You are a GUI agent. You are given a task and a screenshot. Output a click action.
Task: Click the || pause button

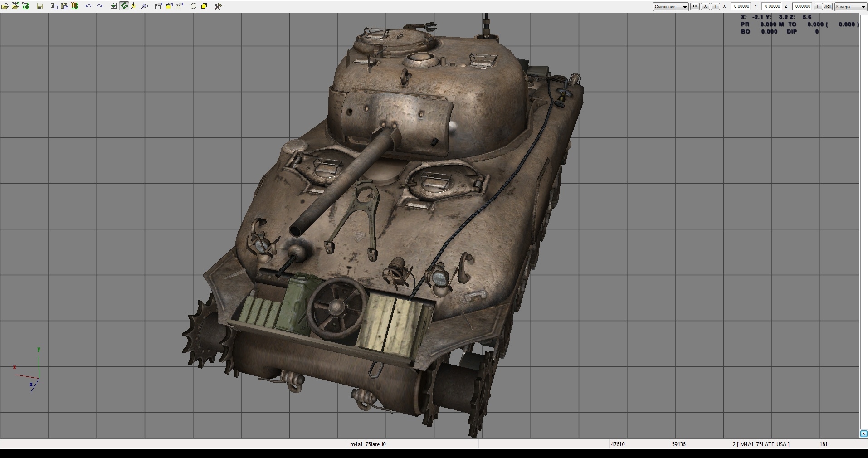click(x=818, y=6)
